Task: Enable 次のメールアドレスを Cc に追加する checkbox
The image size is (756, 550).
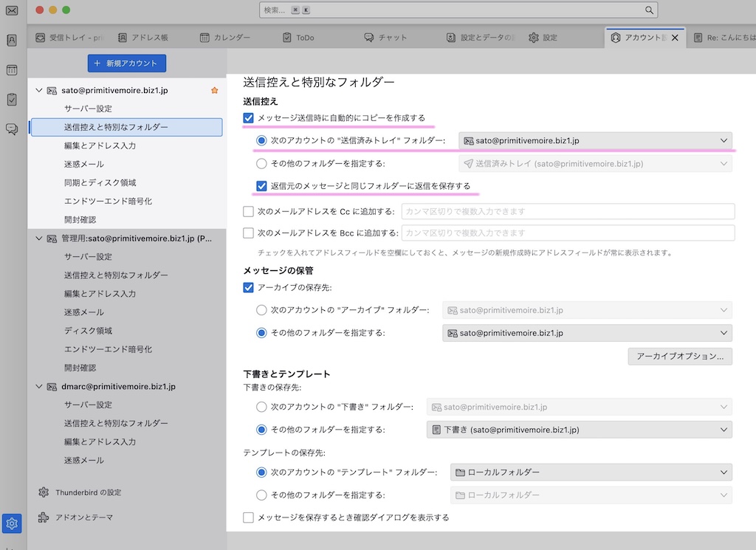Action: [x=249, y=212]
